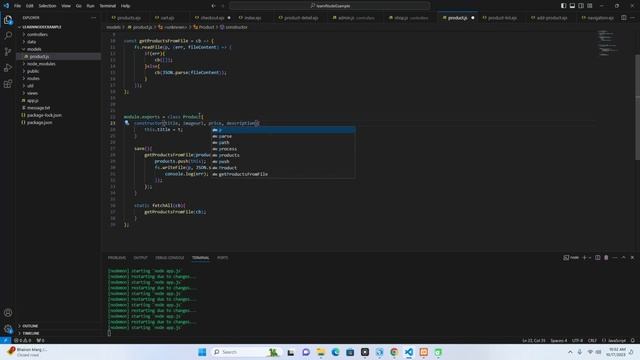
Task: Maximize the terminal panel size
Action: tap(623, 258)
